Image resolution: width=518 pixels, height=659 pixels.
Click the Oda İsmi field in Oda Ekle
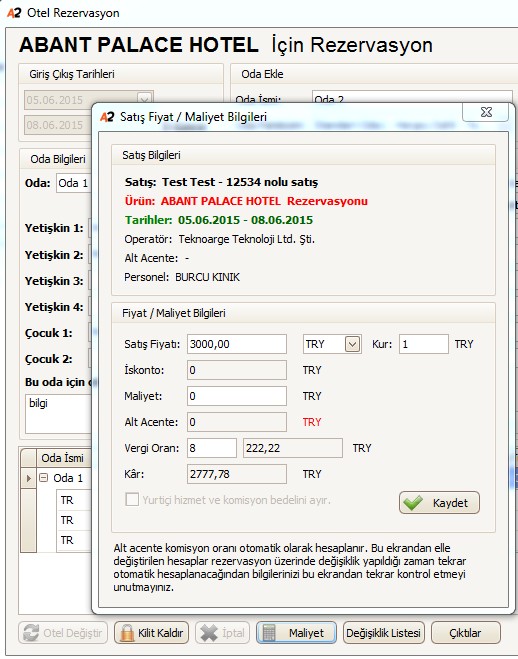(x=412, y=98)
